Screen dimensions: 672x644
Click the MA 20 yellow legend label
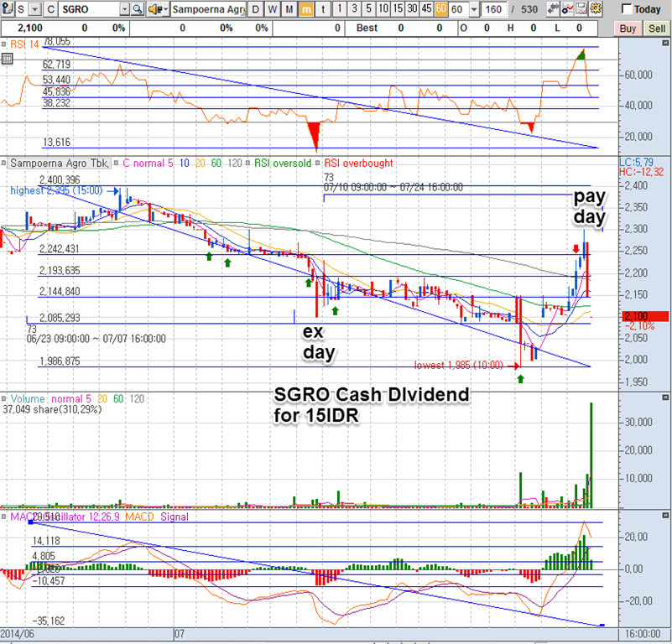(x=201, y=163)
